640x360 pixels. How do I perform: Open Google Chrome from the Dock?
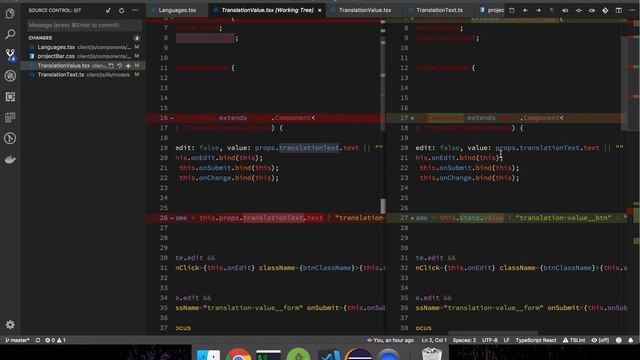(238, 354)
